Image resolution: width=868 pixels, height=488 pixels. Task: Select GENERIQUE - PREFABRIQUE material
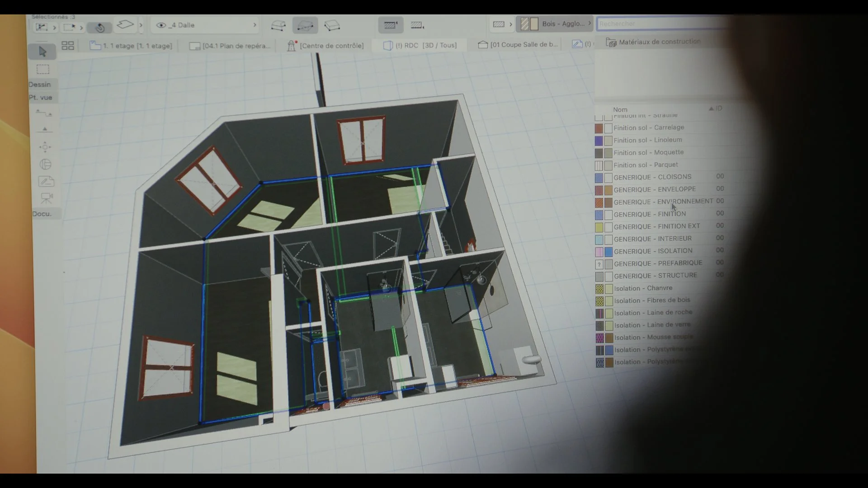(x=658, y=263)
